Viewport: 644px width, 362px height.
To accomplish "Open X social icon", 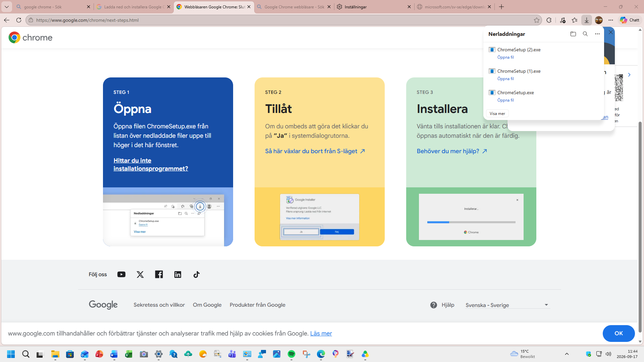I will [x=140, y=275].
